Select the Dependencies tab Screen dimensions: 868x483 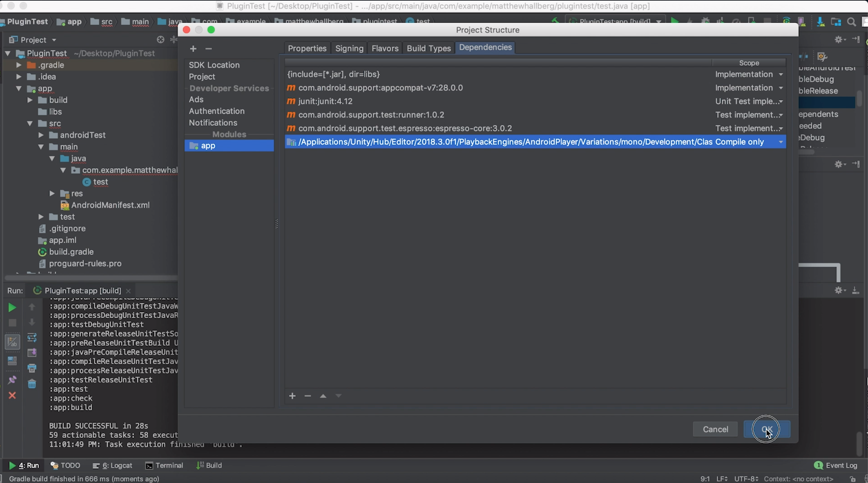(485, 47)
